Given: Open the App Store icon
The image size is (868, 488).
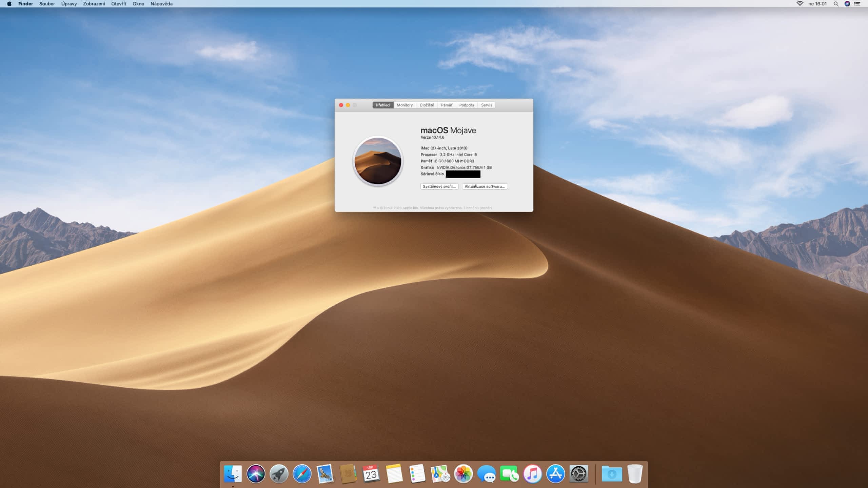Looking at the screenshot, I should pos(555,473).
